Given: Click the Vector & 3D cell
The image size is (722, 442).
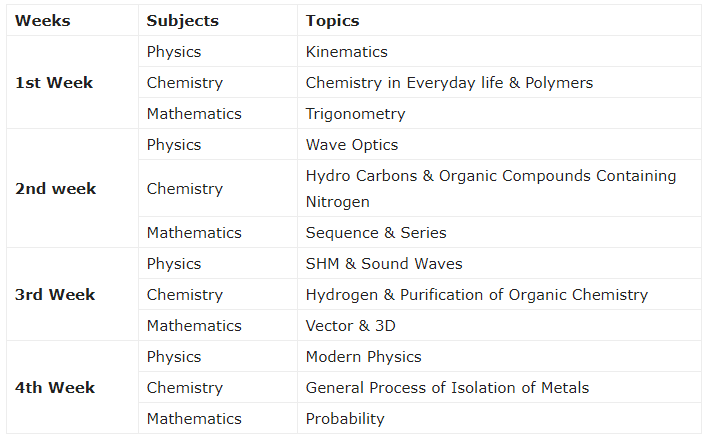Looking at the screenshot, I should tap(500, 326).
